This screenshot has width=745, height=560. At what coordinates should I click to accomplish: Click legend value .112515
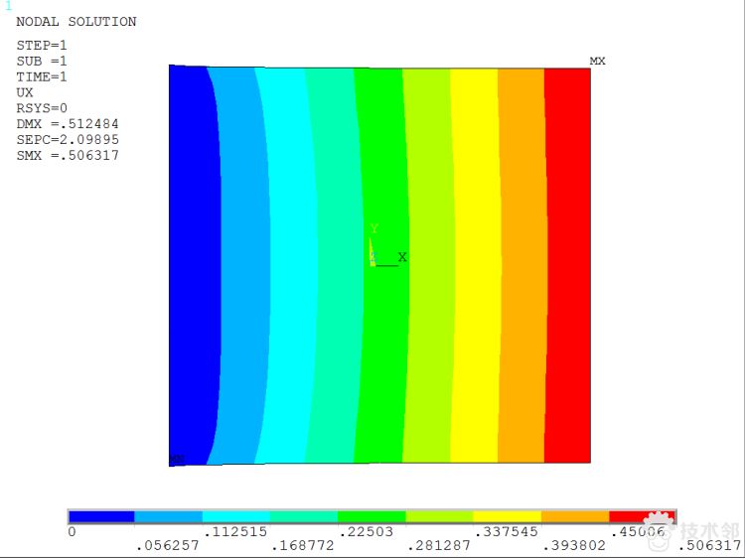click(x=235, y=531)
